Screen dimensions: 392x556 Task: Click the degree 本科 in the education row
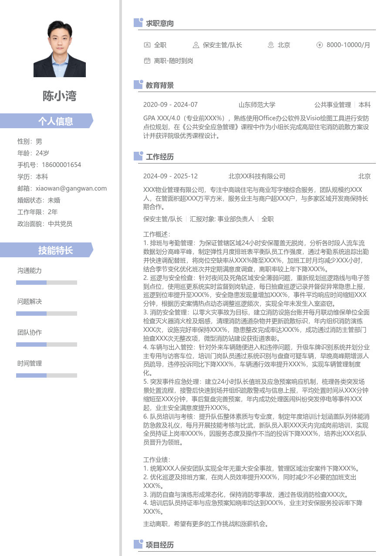pos(365,105)
